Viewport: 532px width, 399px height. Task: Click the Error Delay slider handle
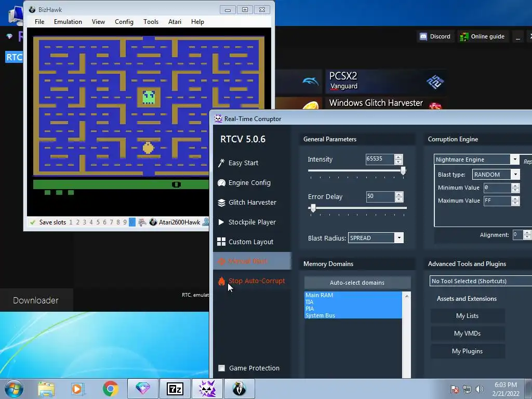313,208
